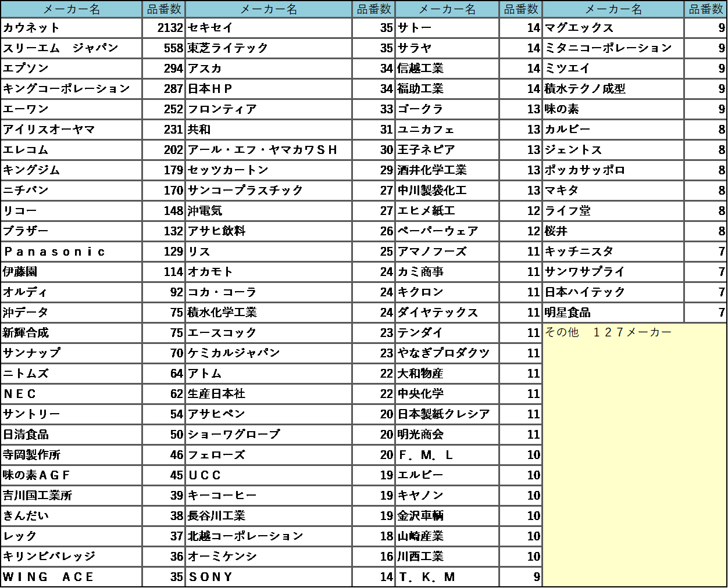Select the 味の素ＡＧＦ cell
This screenshot has height=588, width=728.
click(x=72, y=475)
